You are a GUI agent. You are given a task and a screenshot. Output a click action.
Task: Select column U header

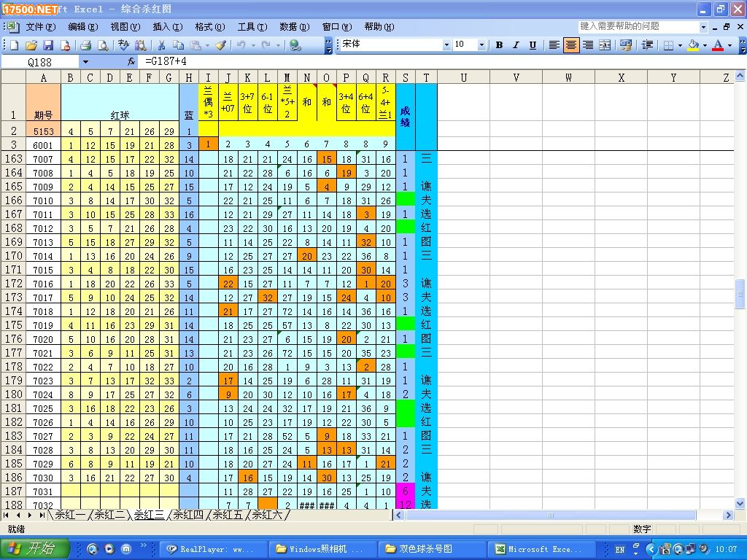(x=463, y=77)
